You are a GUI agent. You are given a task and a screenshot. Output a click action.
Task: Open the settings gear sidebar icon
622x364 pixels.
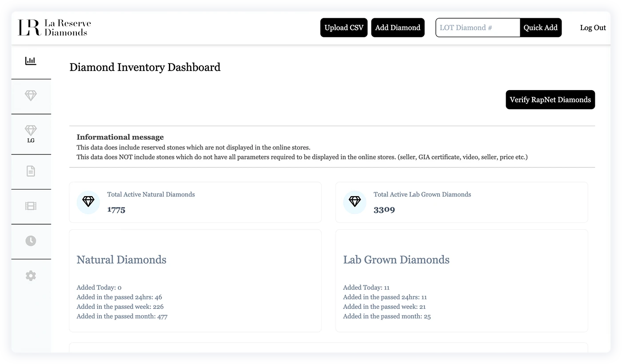(31, 276)
